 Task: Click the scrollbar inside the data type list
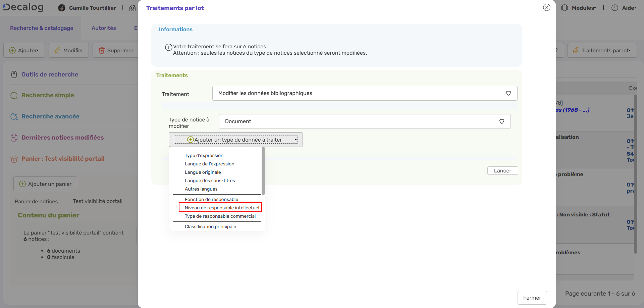click(263, 171)
